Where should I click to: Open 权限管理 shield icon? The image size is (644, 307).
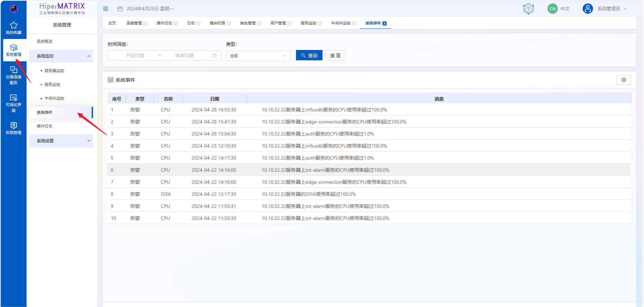pos(14,125)
